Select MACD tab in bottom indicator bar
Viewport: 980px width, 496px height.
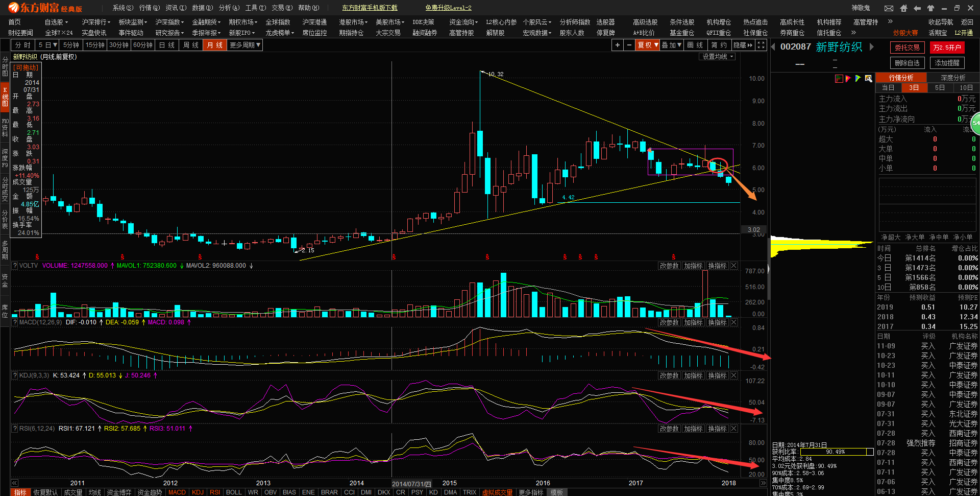[x=177, y=492]
